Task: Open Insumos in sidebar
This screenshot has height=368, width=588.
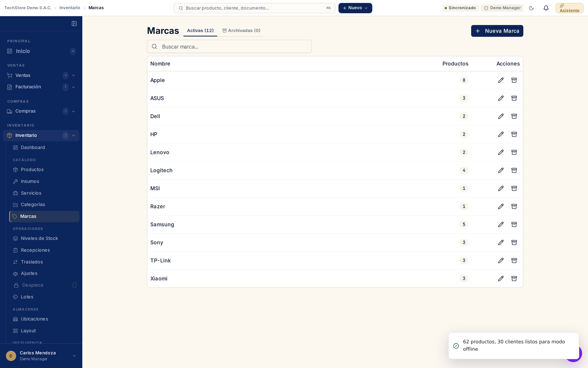Action: click(x=44, y=181)
